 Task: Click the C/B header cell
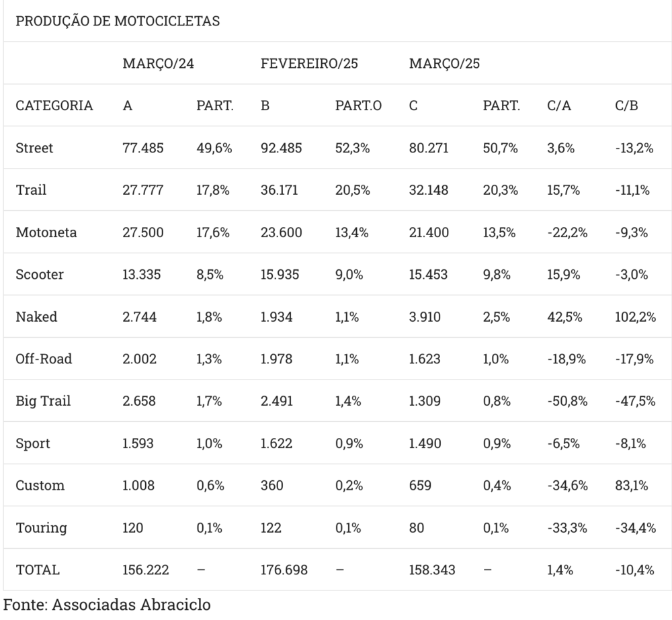pos(626,105)
